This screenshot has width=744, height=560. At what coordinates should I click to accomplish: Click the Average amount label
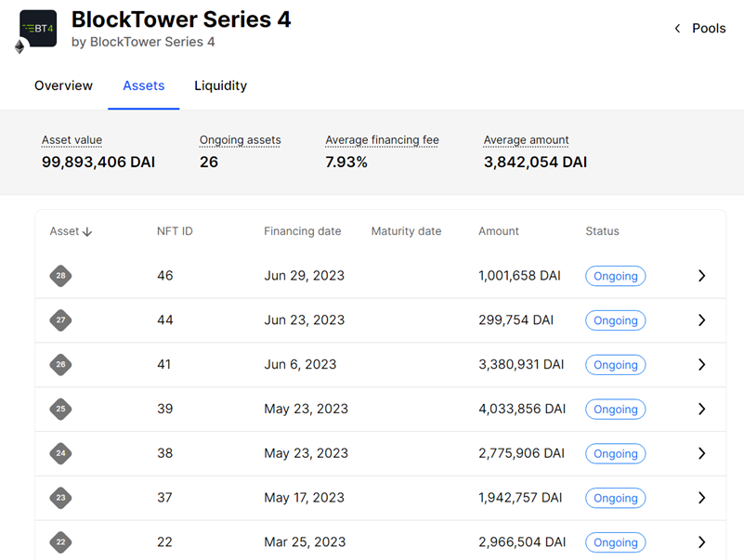coord(526,140)
